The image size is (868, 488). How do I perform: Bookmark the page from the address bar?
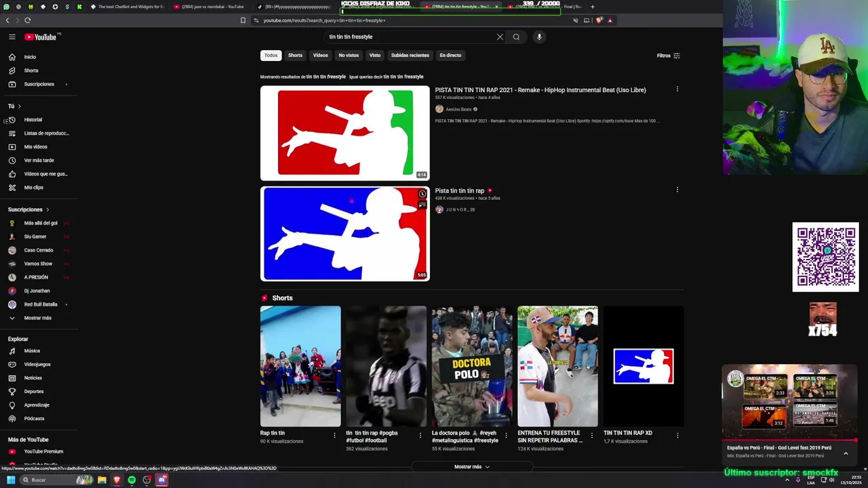pos(243,20)
